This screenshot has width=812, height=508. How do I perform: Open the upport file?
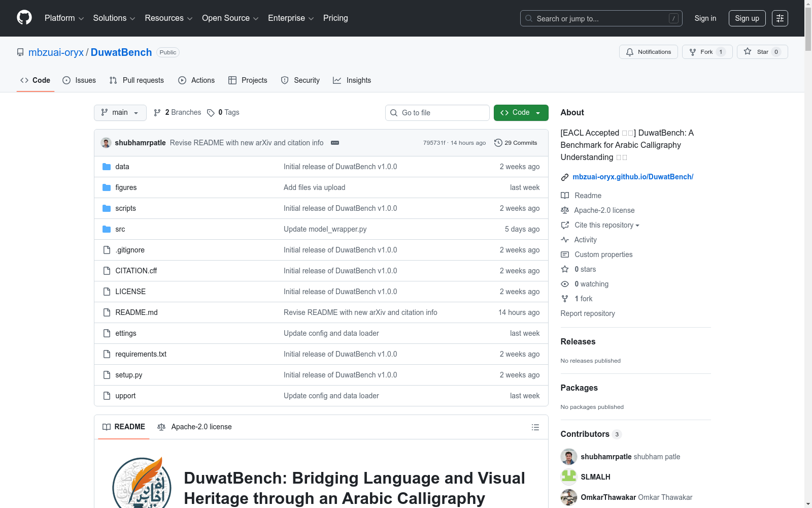click(125, 396)
